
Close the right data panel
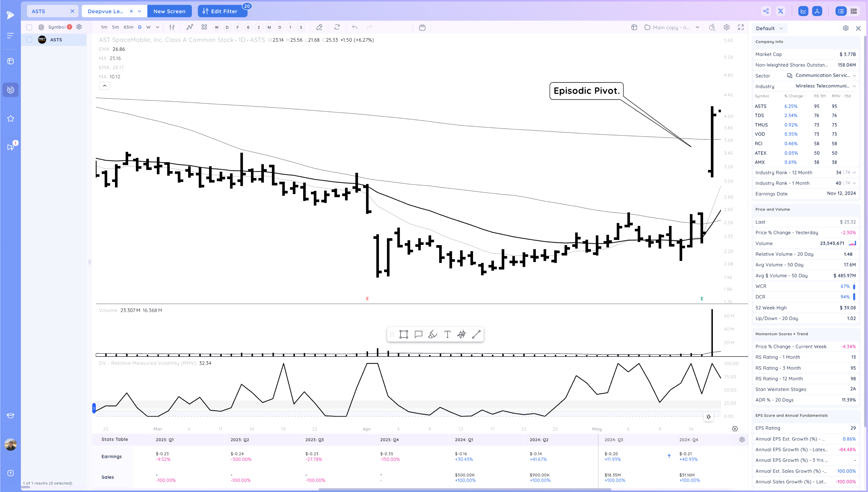click(x=858, y=28)
